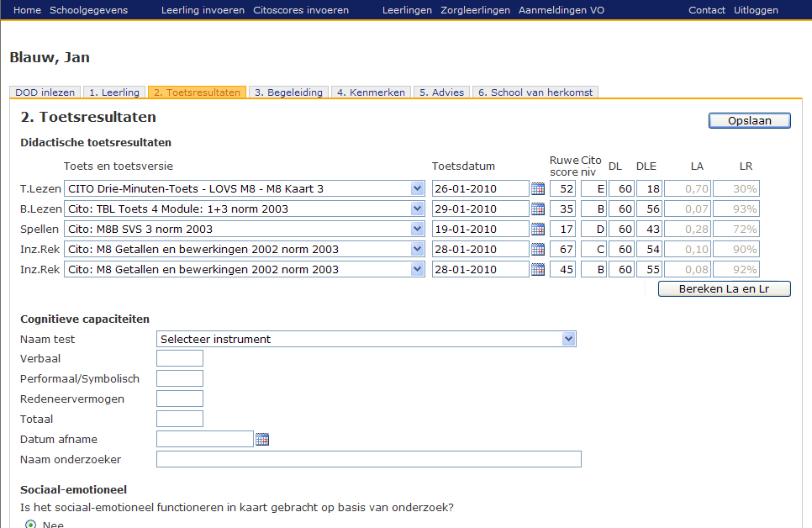Focus the T.Lezen date field 26-01-2010
This screenshot has width=812, height=528.
pyautogui.click(x=481, y=188)
